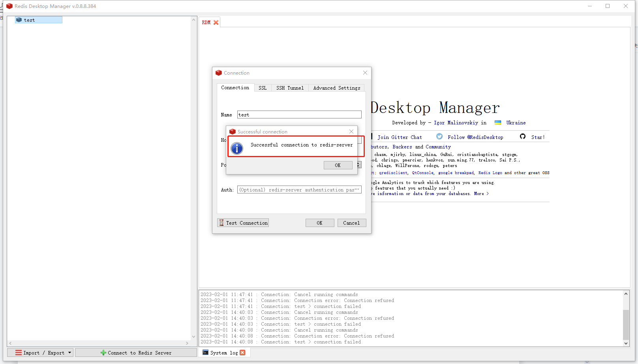Open the Redis Logo link
Screen dimensions: 638x364
(x=490, y=173)
